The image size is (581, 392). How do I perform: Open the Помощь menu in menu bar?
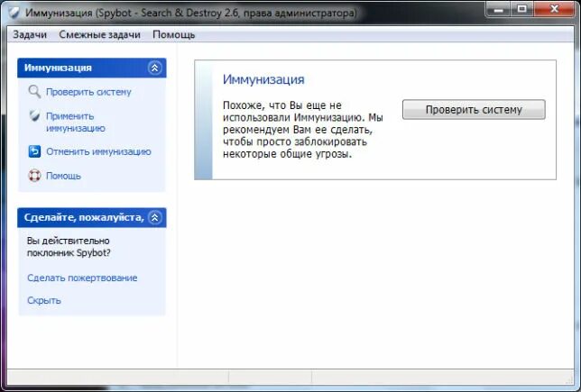[x=174, y=35]
